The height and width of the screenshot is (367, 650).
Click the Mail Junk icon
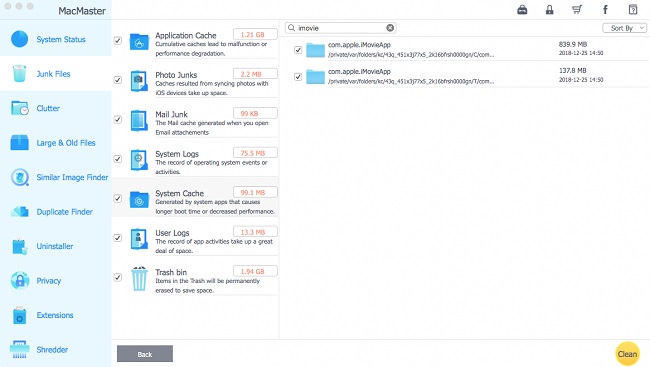(139, 120)
